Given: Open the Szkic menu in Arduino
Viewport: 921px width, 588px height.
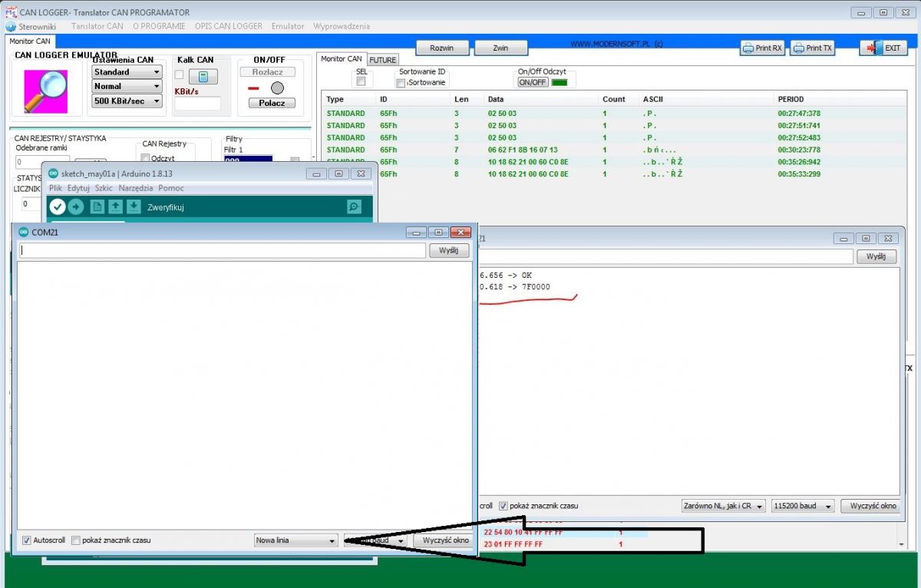Looking at the screenshot, I should [x=104, y=188].
